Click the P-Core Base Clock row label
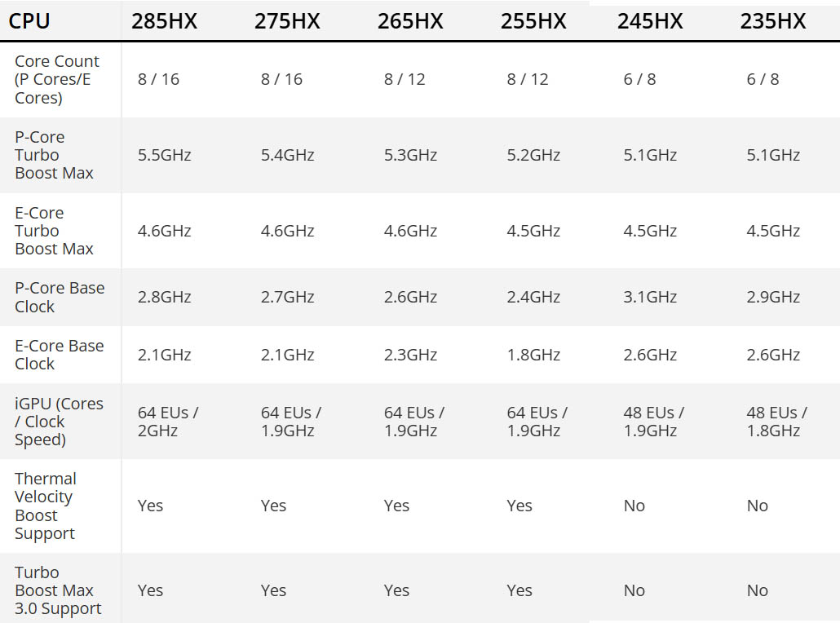The height and width of the screenshot is (623, 840). [60, 297]
